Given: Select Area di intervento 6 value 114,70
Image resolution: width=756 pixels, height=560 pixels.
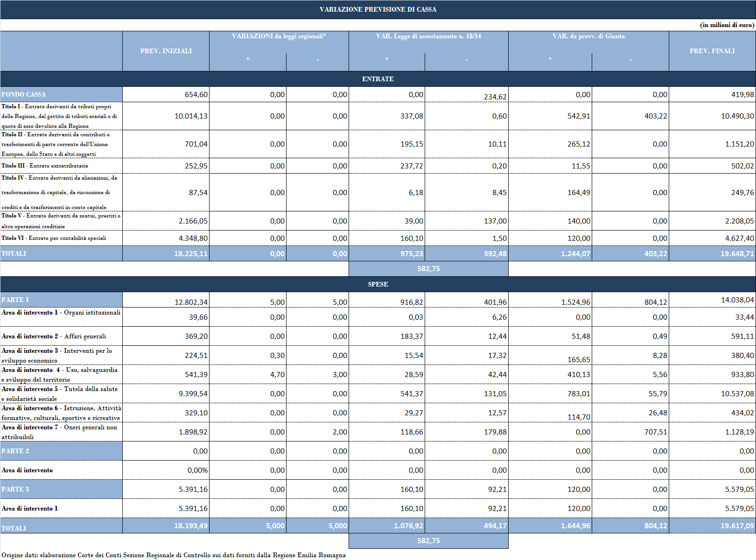Looking at the screenshot, I should coord(579,417).
